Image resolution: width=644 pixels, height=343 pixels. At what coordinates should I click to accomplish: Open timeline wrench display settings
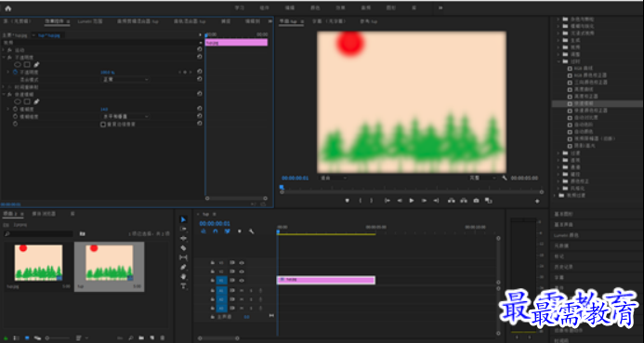pos(251,231)
